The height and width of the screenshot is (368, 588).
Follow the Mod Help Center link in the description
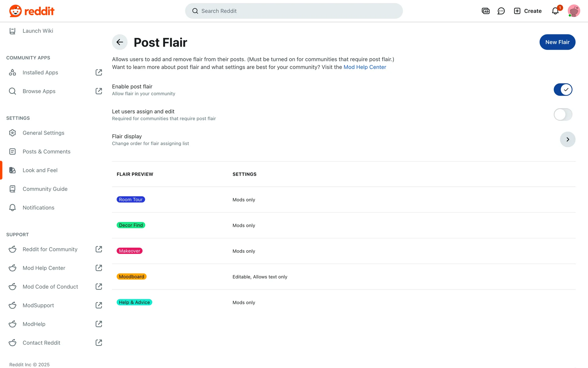364,67
